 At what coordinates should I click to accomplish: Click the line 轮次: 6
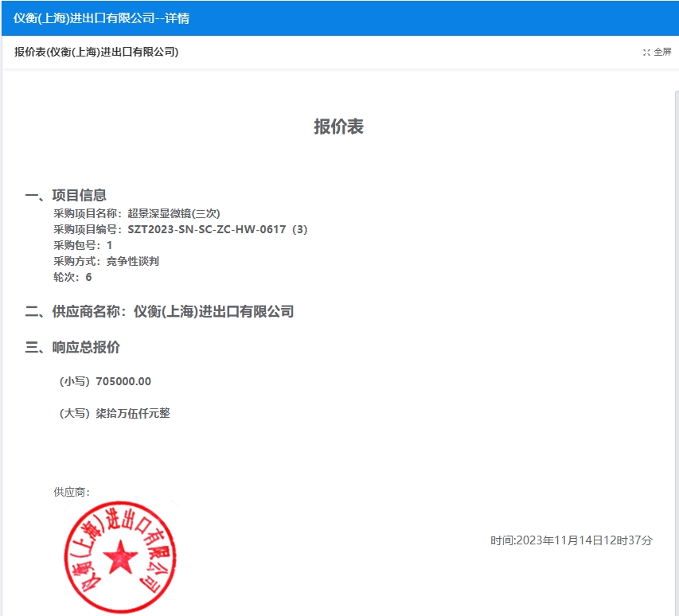click(x=72, y=277)
